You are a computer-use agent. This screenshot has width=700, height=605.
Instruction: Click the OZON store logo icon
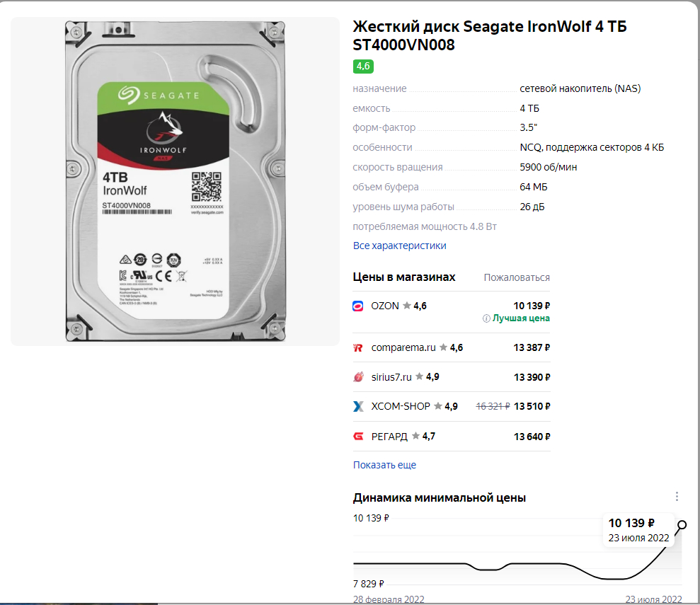click(357, 306)
